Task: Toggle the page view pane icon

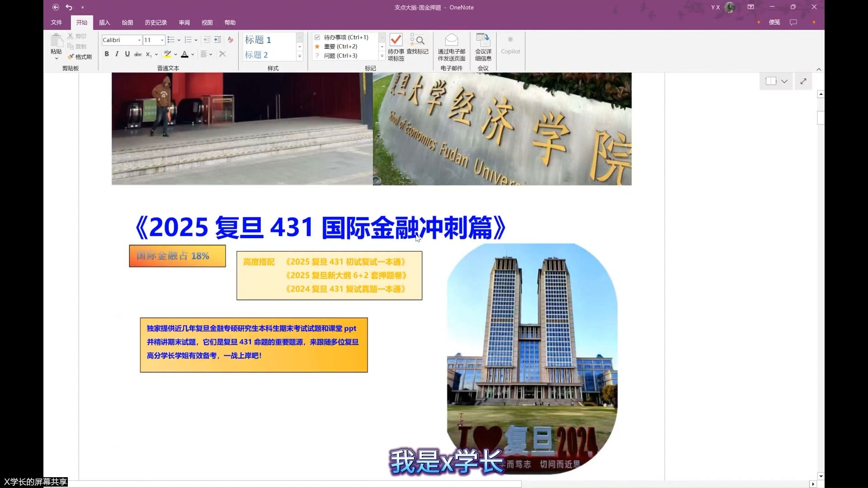Action: [x=771, y=81]
